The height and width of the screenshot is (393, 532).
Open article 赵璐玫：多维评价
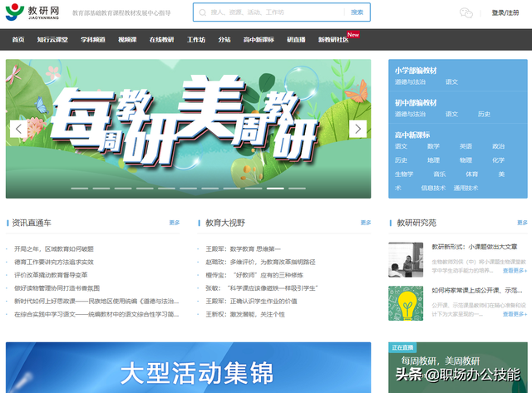coord(260,262)
